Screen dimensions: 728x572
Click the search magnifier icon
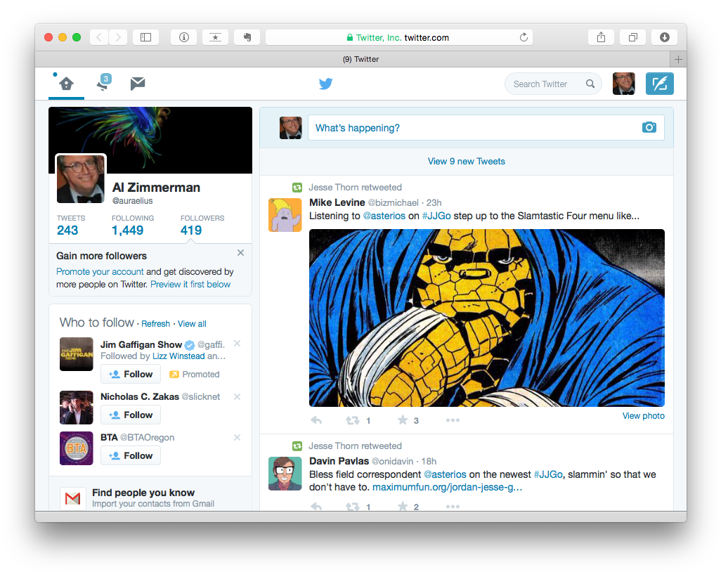590,84
